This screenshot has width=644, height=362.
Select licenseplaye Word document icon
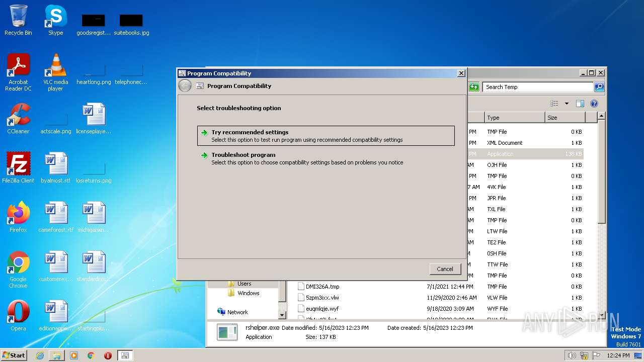tap(94, 119)
